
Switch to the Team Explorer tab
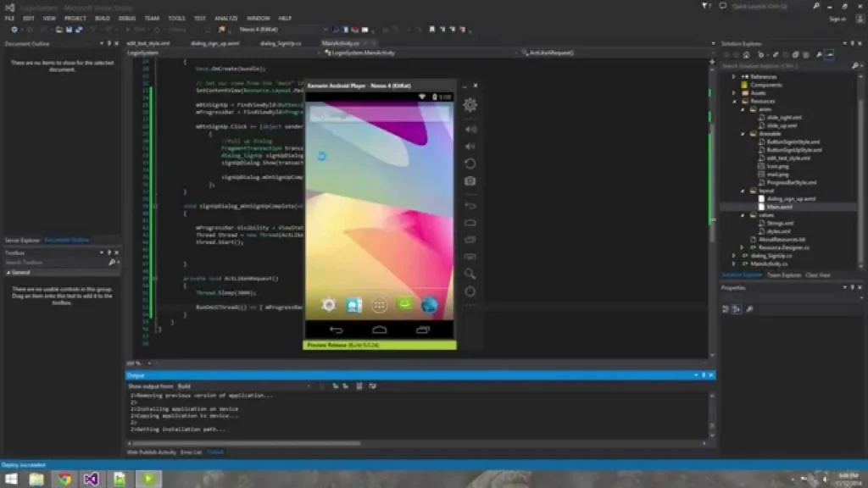click(784, 274)
